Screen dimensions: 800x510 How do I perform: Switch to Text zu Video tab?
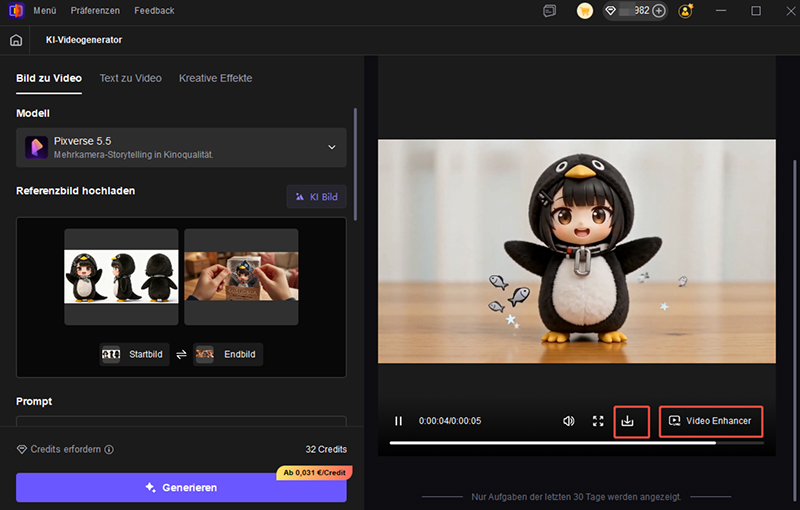(130, 78)
